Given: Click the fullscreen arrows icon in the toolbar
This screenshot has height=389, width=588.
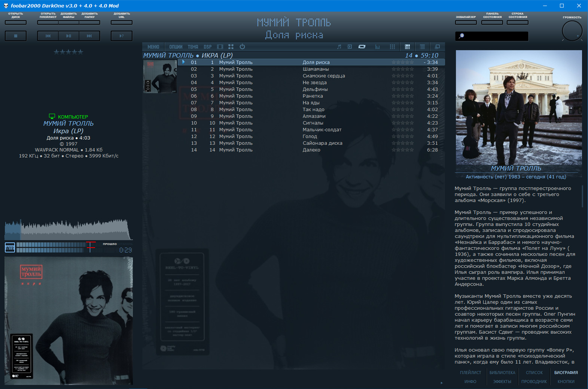Looking at the screenshot, I should click(x=231, y=47).
